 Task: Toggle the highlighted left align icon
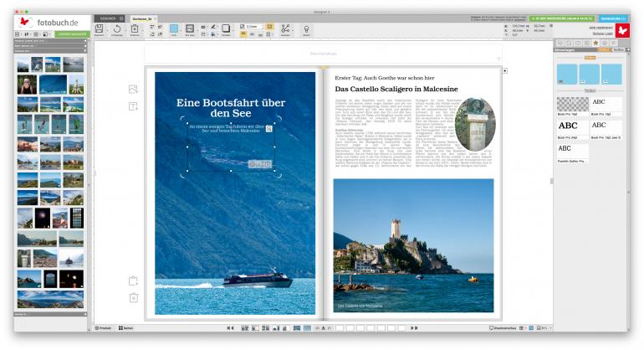click(x=243, y=34)
